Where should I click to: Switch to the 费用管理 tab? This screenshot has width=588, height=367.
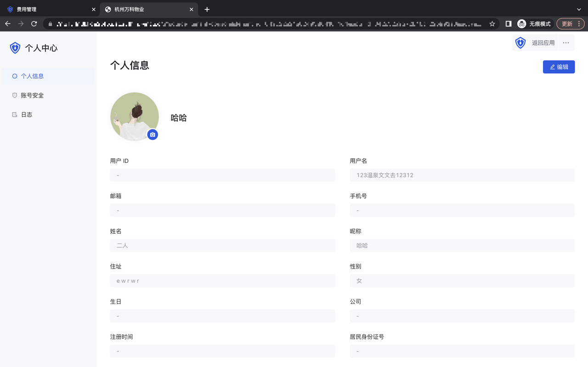click(x=46, y=9)
